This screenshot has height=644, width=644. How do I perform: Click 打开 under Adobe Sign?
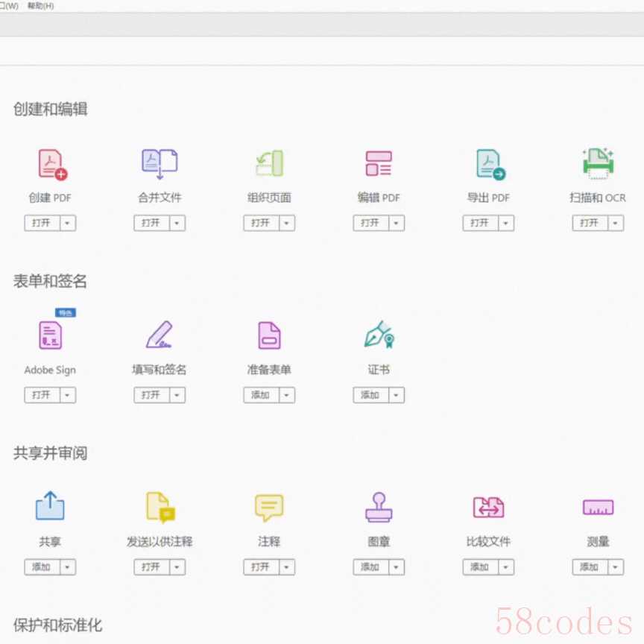point(42,395)
